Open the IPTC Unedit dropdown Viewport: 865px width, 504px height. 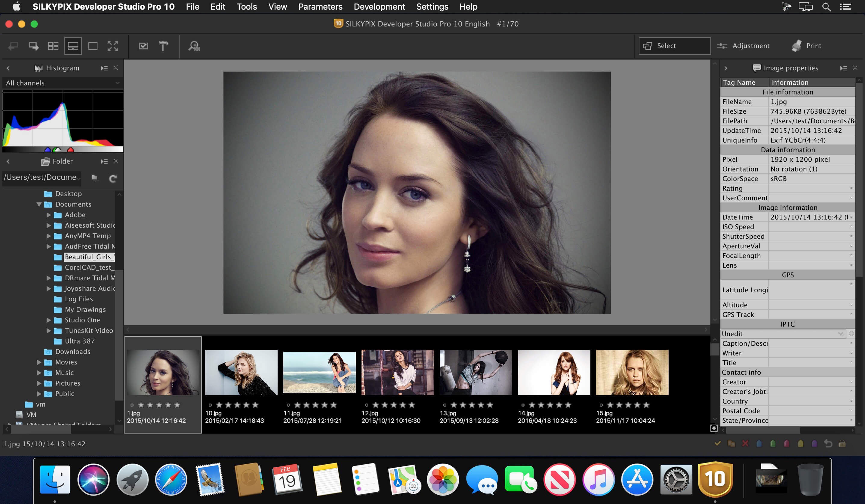(783, 334)
